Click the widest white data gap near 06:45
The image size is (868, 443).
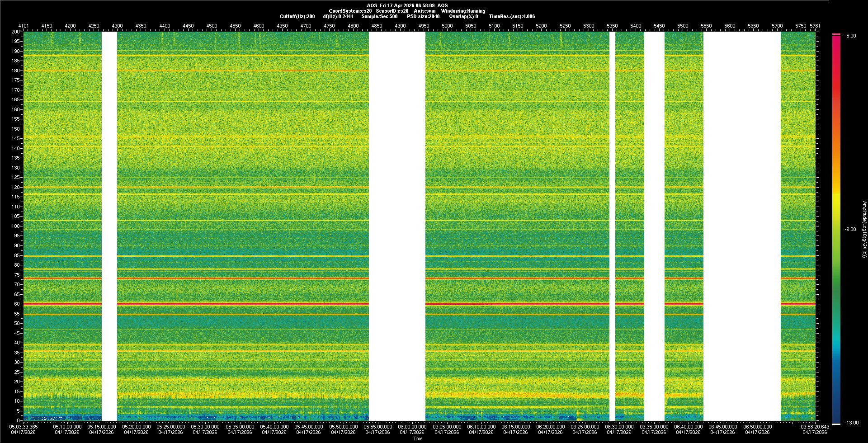point(742,226)
